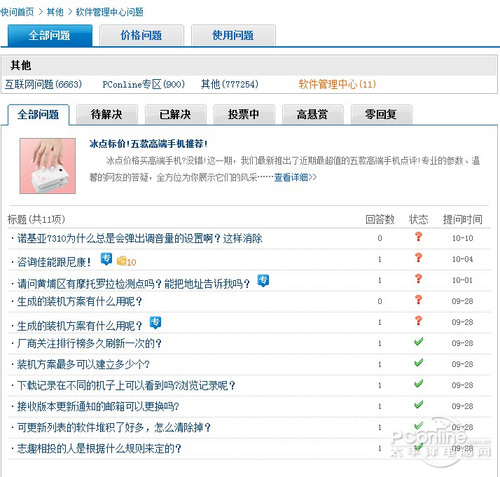Click the green checkmark for 装机方案最多可以建立多少个 row
The image size is (500, 477).
[x=418, y=363]
